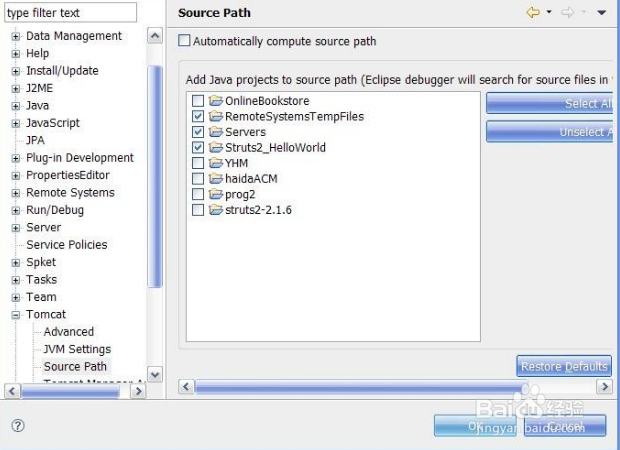Select JPA preference page
Viewport: 620px width, 450px height.
click(x=35, y=140)
